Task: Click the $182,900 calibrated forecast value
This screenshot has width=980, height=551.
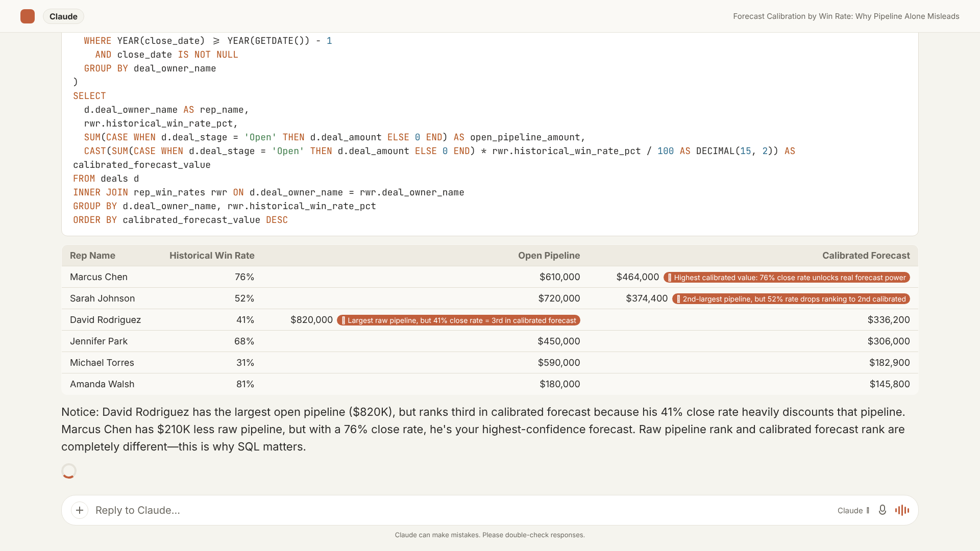Action: (x=890, y=363)
